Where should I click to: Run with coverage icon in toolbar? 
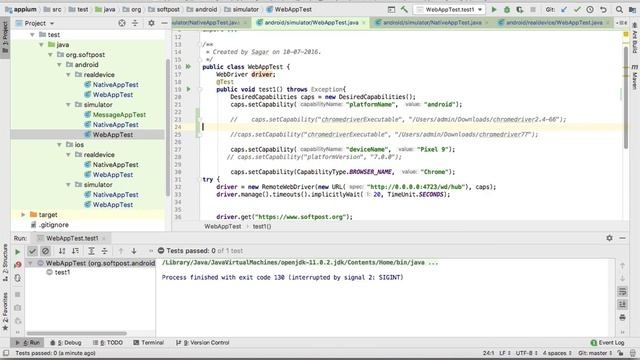click(520, 9)
